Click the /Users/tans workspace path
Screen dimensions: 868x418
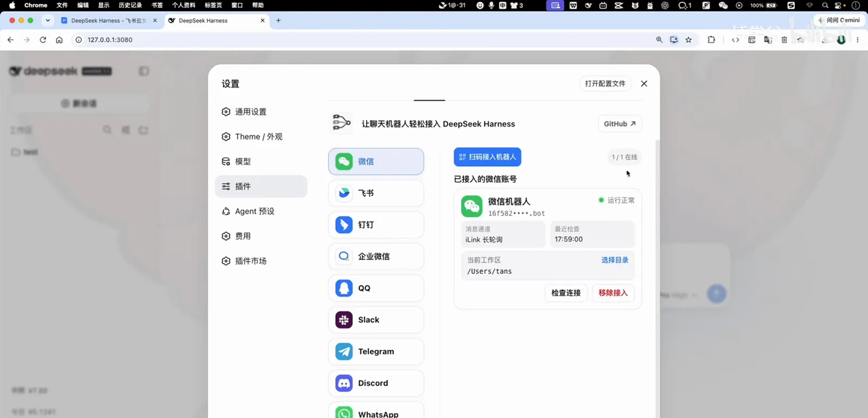(x=489, y=271)
